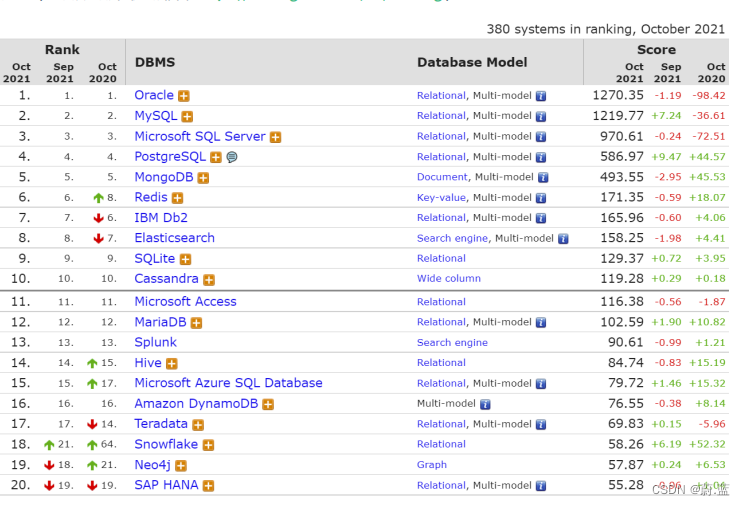Open the MongoDB link

coord(164,177)
